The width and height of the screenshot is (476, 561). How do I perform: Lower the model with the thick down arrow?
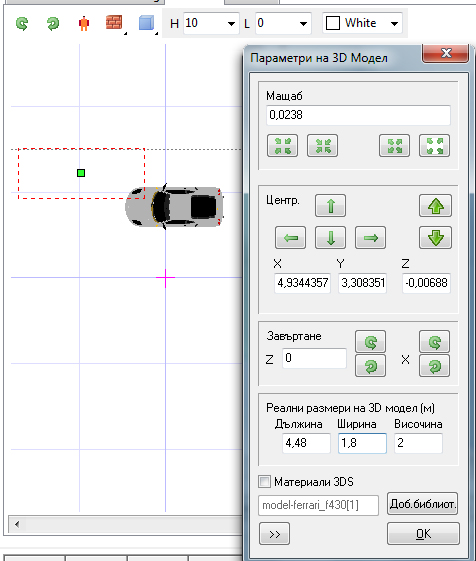(436, 237)
